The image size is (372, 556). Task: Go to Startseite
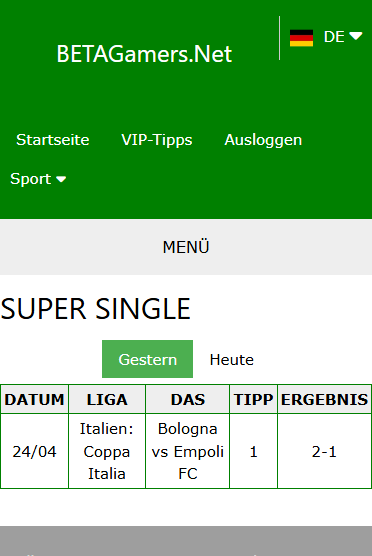[x=52, y=140]
